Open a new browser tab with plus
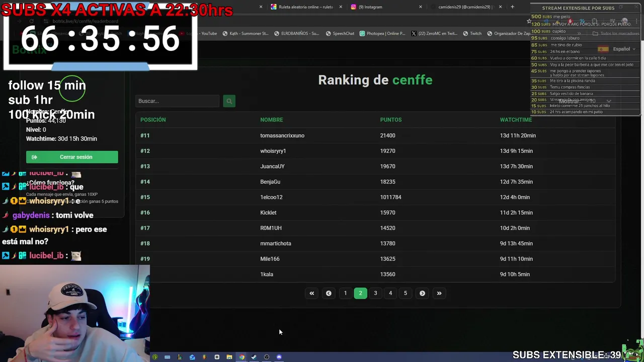 pos(512,7)
